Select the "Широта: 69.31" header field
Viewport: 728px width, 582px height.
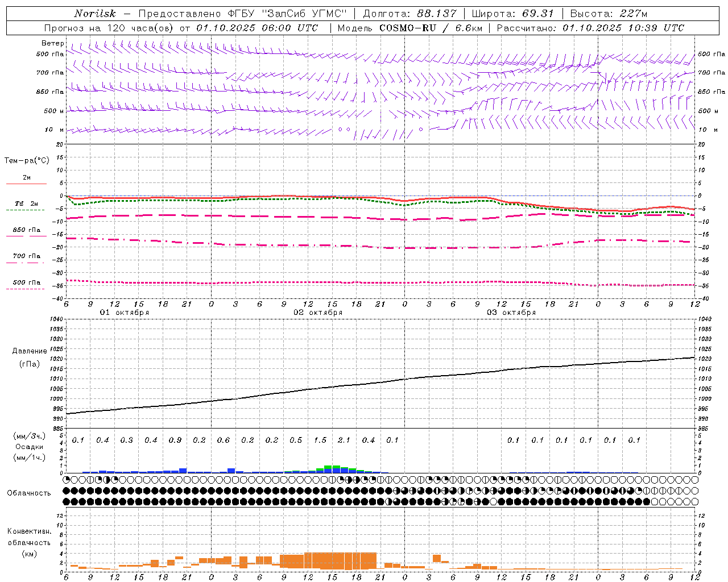coord(512,14)
